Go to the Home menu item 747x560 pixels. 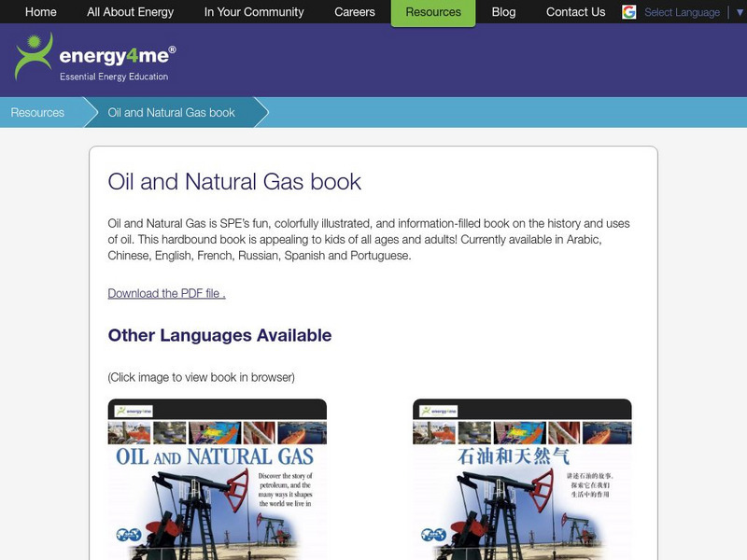[x=40, y=12]
